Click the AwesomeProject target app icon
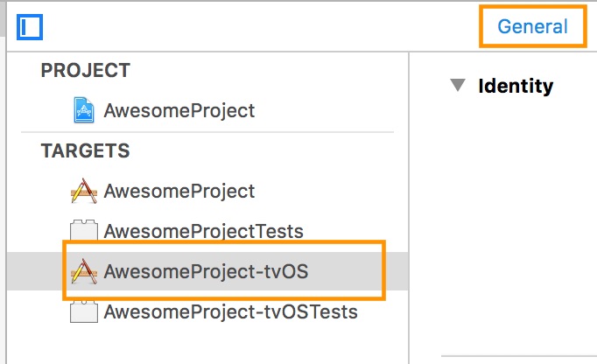 [83, 191]
